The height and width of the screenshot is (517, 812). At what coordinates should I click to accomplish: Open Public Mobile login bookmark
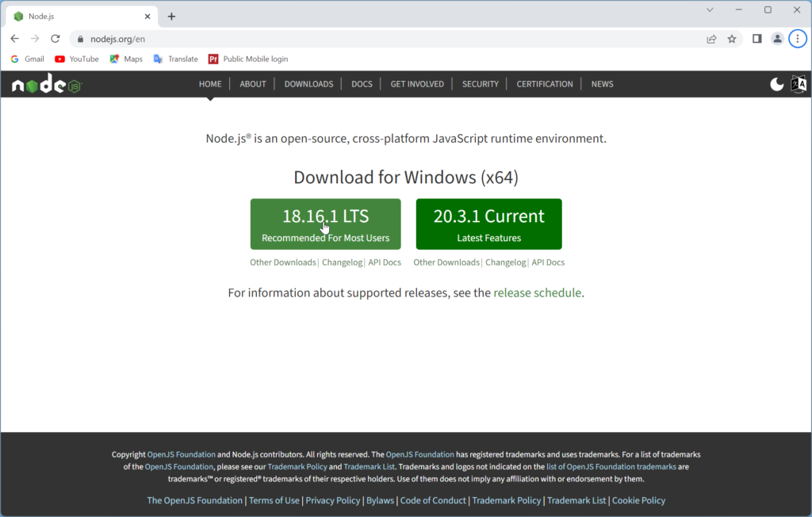(248, 59)
